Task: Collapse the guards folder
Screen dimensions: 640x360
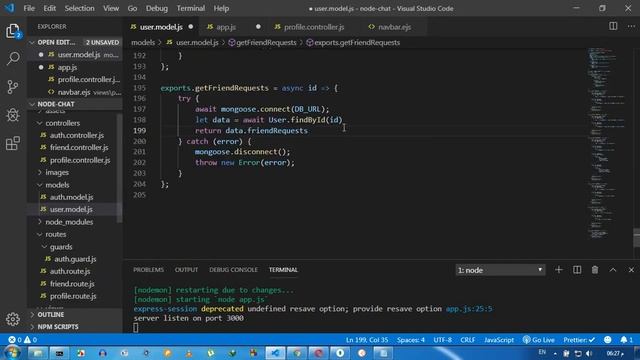Action: (61, 247)
